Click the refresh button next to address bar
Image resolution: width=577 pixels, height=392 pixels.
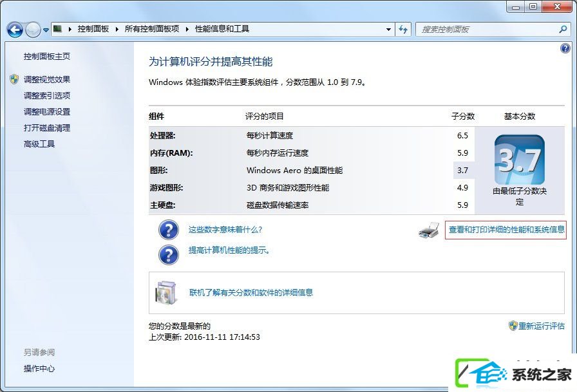point(403,30)
